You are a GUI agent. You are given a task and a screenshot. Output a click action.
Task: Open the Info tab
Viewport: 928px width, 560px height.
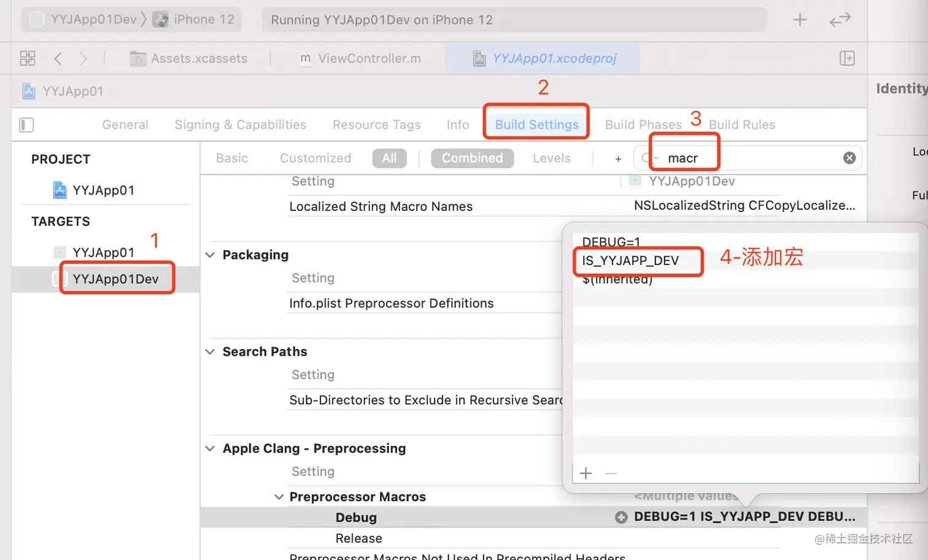458,125
